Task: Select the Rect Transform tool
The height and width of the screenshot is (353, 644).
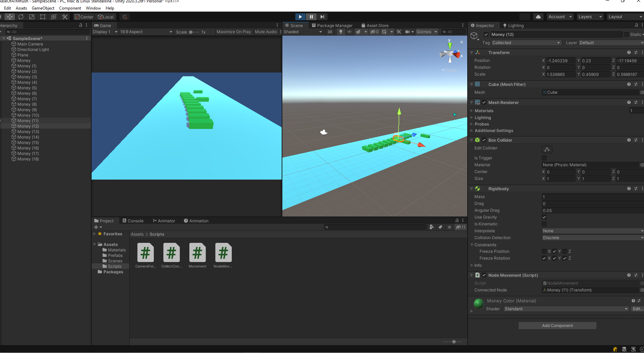Action: click(42, 17)
